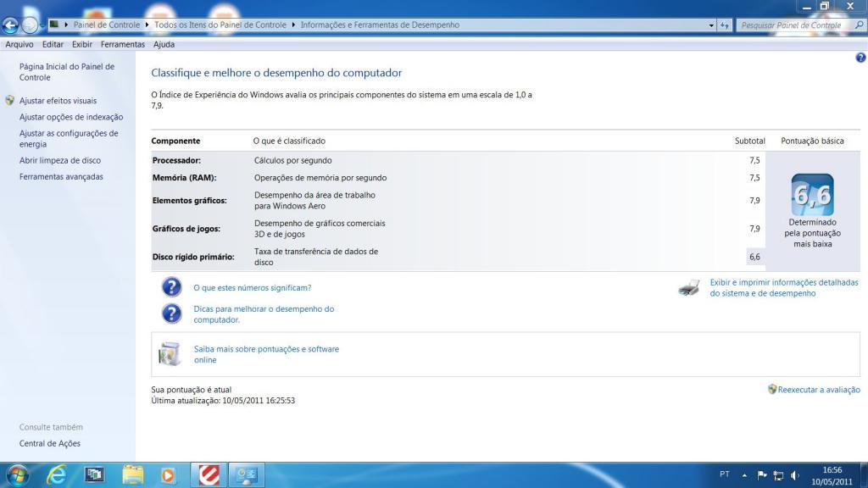Image resolution: width=868 pixels, height=488 pixels.
Task: Click the 'Disco rígido primário:' row label
Action: [193, 257]
